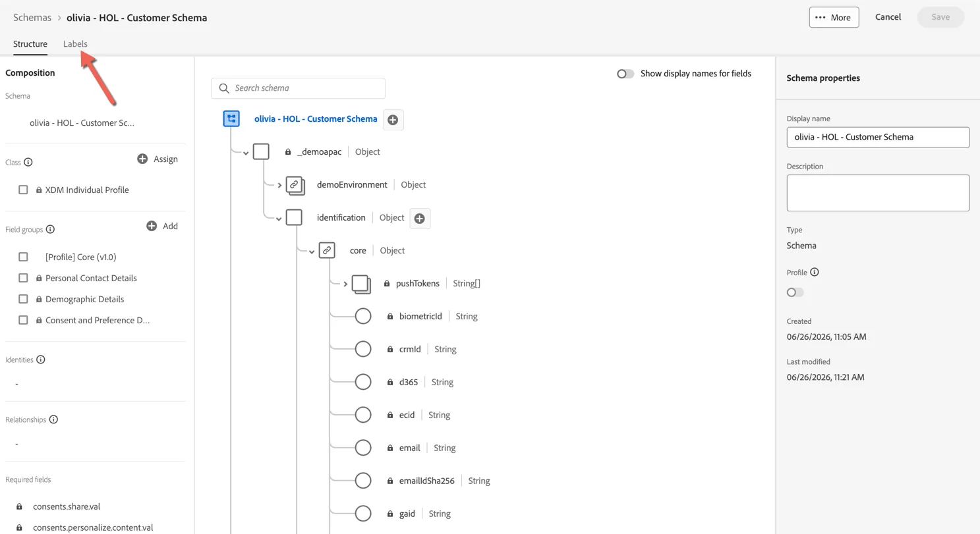The width and height of the screenshot is (980, 534).
Task: Switch to the Labels tab
Action: click(75, 43)
